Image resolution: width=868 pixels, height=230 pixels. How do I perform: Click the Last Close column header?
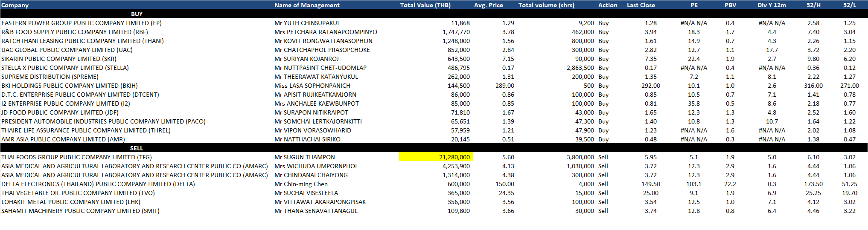click(x=641, y=5)
